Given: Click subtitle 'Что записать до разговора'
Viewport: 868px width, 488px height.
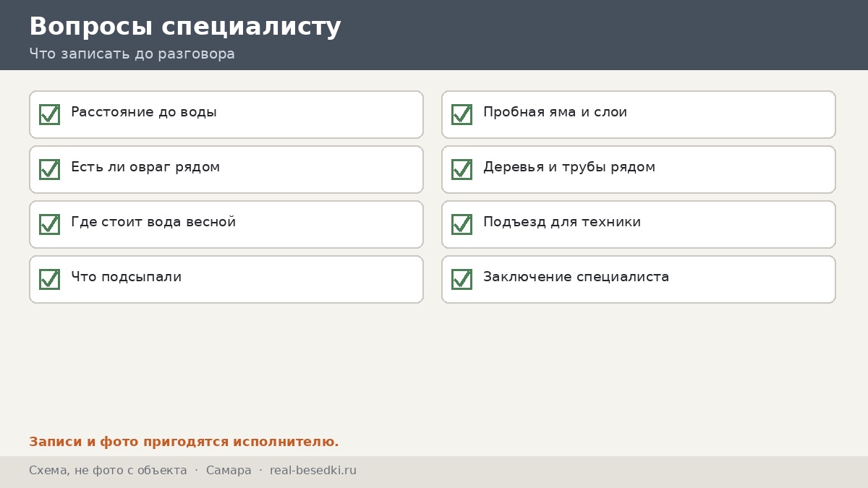Looking at the screenshot, I should point(132,54).
